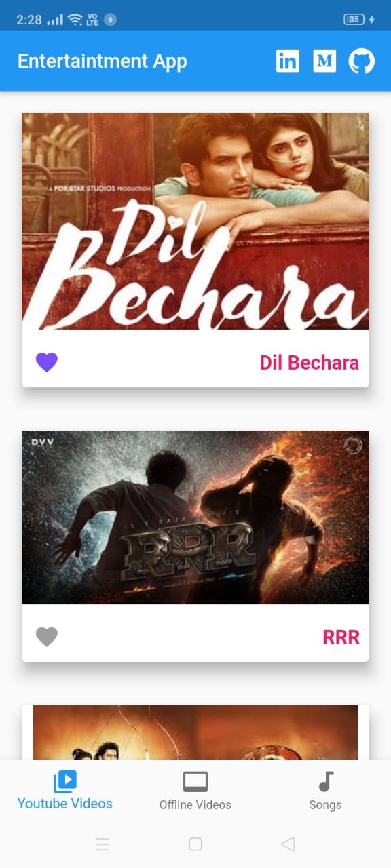
Task: Tap the Offline Videos monitor icon
Action: pyautogui.click(x=195, y=782)
